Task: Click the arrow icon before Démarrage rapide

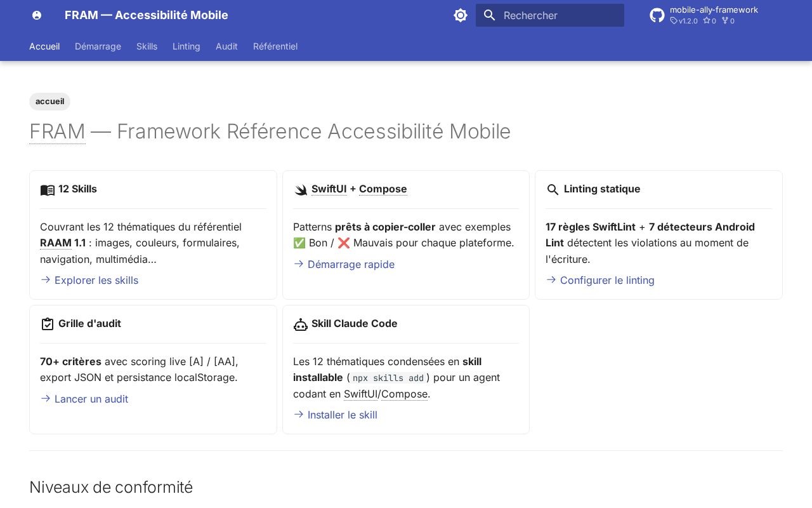Action: tap(299, 264)
